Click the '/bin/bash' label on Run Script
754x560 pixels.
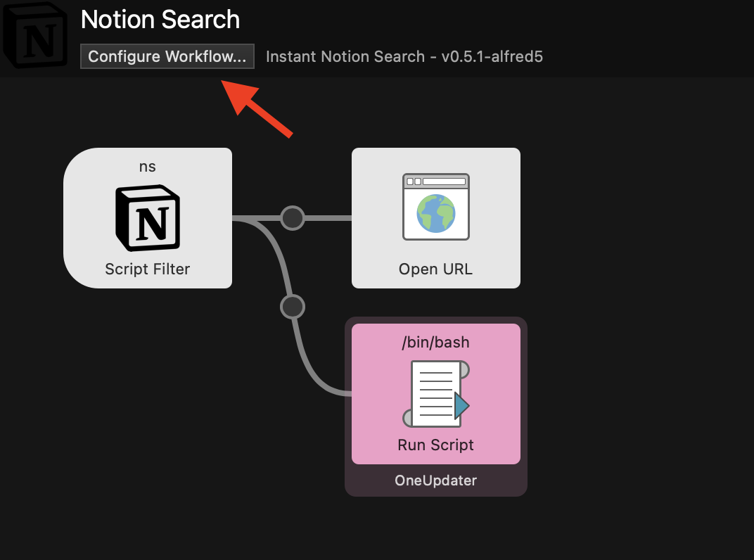point(435,342)
